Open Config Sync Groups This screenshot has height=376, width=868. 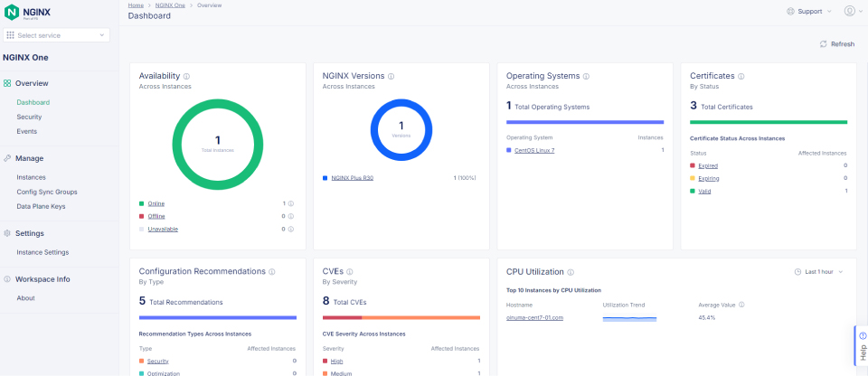pos(47,192)
